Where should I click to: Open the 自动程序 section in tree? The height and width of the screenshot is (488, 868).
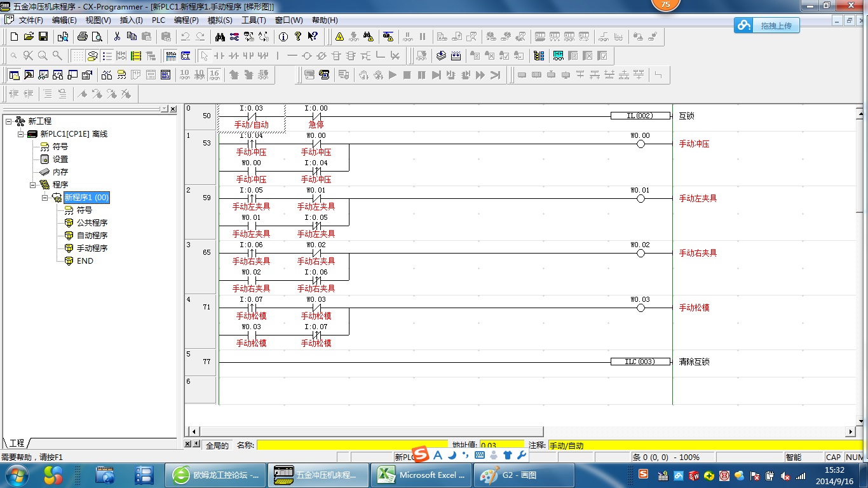coord(92,236)
